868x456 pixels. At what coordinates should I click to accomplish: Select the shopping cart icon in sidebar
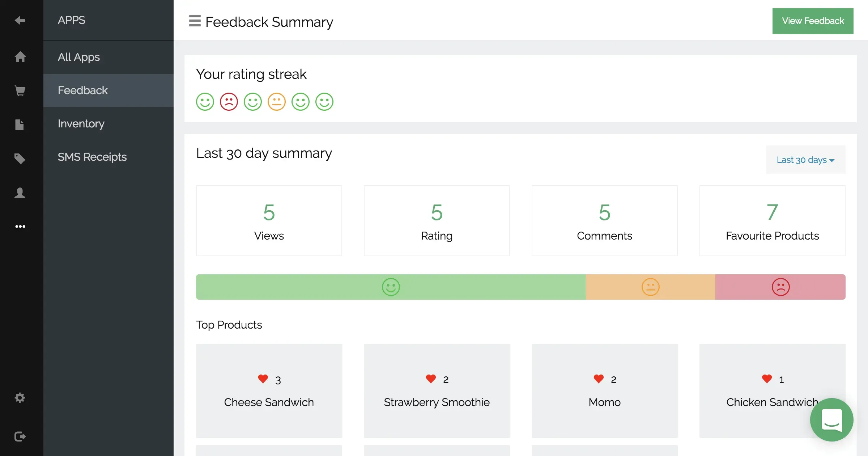[21, 90]
